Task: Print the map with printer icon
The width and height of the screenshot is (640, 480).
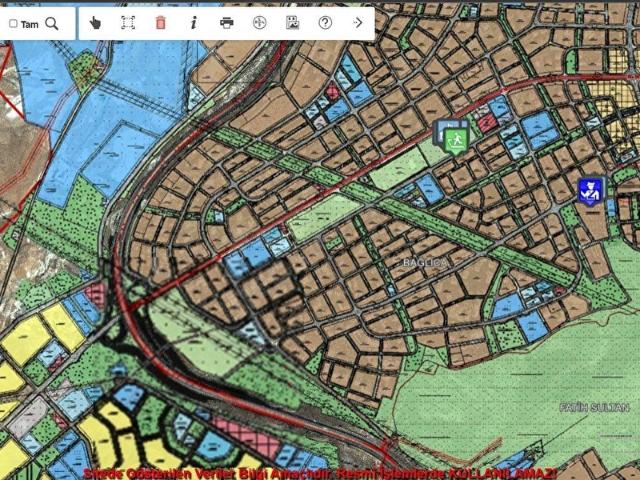Action: click(x=227, y=23)
